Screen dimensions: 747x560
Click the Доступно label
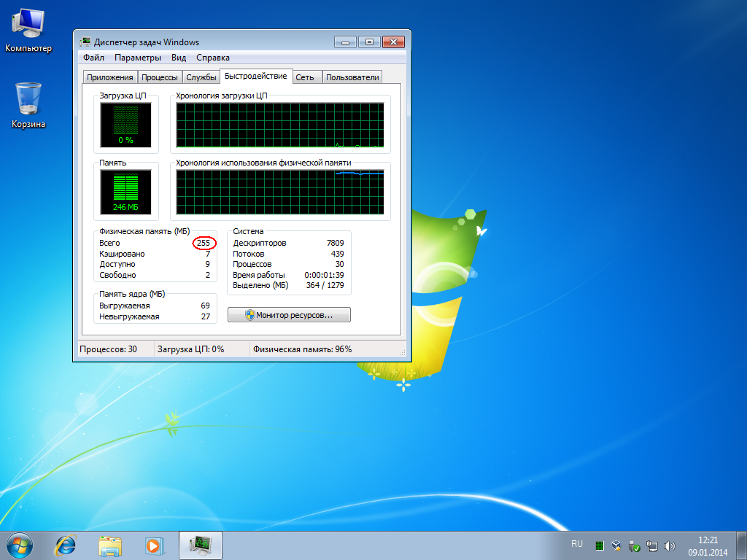tap(117, 264)
